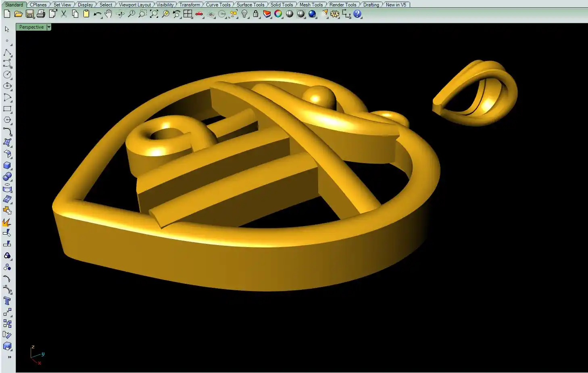Switch to the Render Tools tab

coord(343,5)
